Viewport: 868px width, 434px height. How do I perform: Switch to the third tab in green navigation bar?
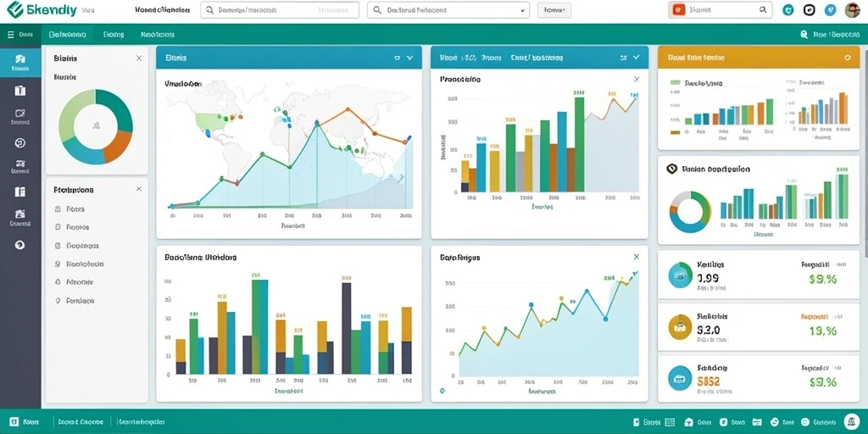tap(157, 34)
